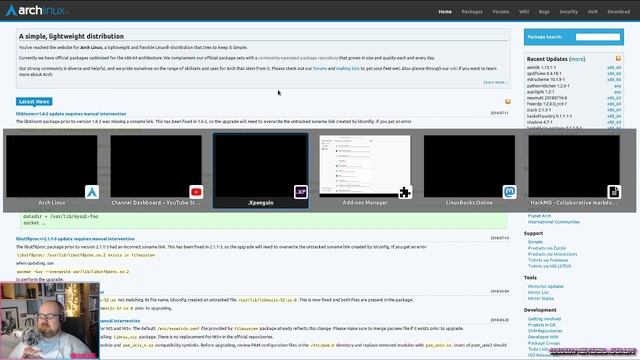The height and width of the screenshot is (360, 640).
Task: Focus the Package Search input field
Action: coord(598,37)
